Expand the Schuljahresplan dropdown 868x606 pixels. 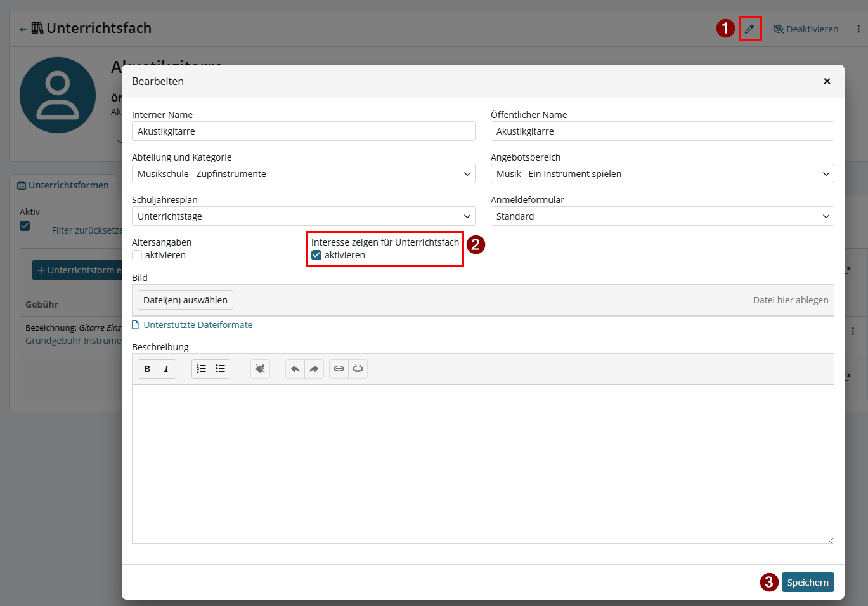tap(304, 216)
